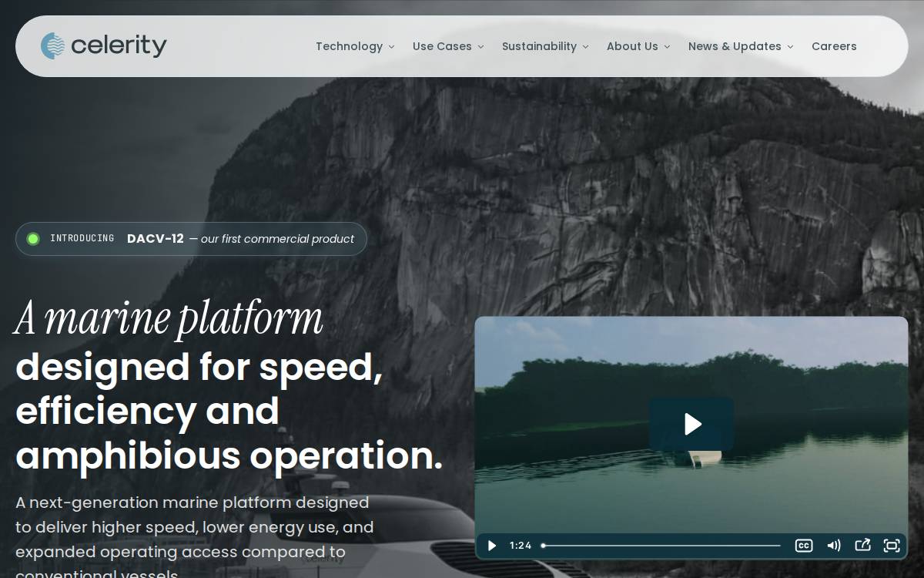The height and width of the screenshot is (578, 924).
Task: Click the 'A marine platform' heading
Action: (169, 318)
